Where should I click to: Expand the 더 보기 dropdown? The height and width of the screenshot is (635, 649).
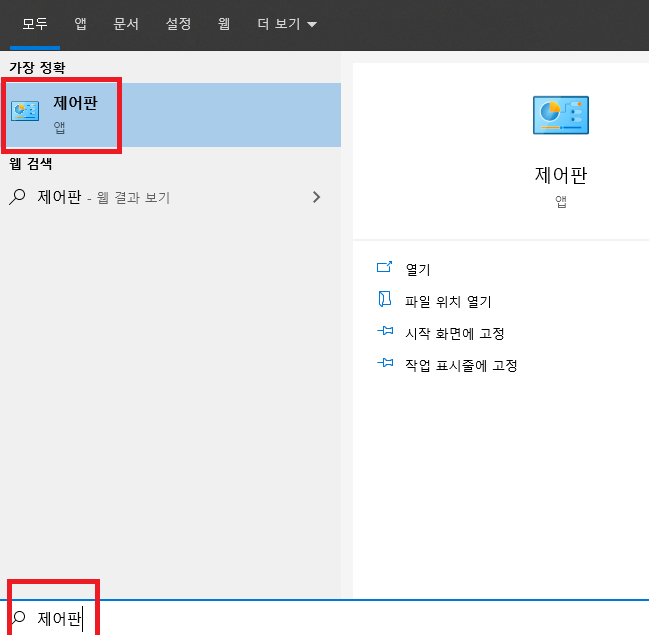click(x=287, y=24)
